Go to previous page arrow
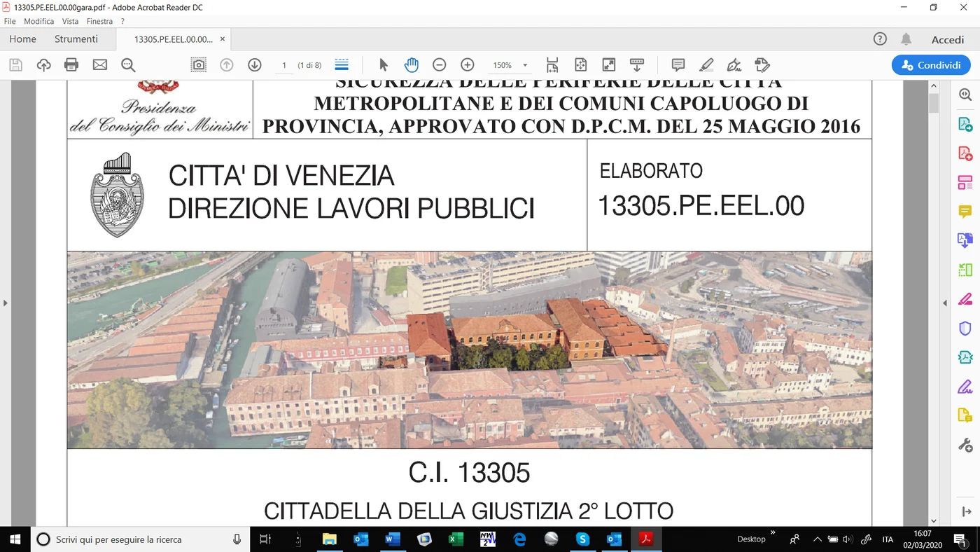The width and height of the screenshot is (980, 552). coord(226,65)
